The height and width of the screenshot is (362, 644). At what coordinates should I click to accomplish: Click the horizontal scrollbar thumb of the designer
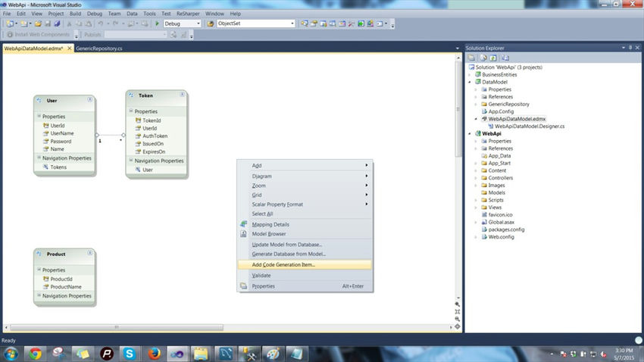(117, 327)
